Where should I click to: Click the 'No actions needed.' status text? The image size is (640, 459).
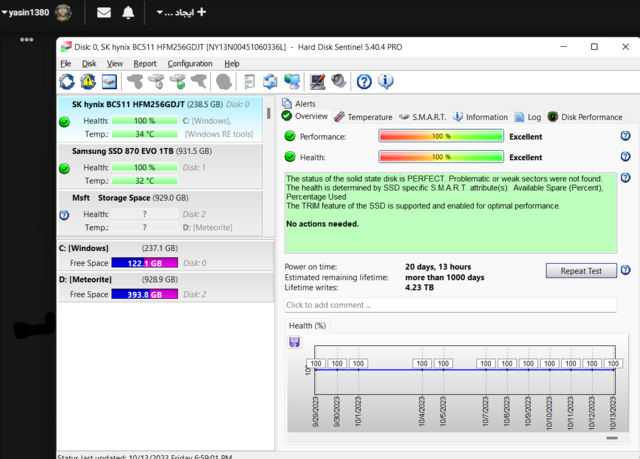322,224
